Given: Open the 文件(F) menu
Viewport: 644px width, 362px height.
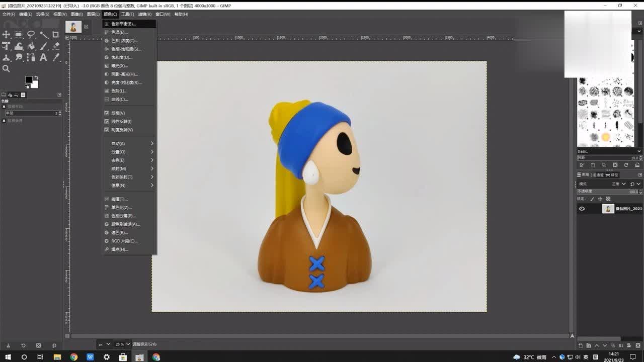Looking at the screenshot, I should coord(9,14).
